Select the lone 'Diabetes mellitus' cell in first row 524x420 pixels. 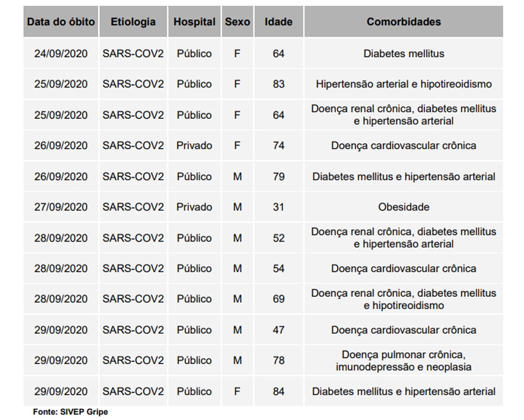click(x=404, y=54)
